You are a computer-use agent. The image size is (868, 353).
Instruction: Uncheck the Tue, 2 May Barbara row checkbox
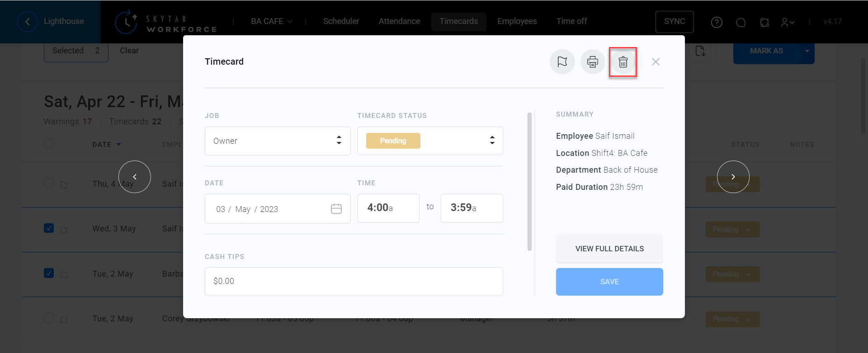tap(49, 273)
